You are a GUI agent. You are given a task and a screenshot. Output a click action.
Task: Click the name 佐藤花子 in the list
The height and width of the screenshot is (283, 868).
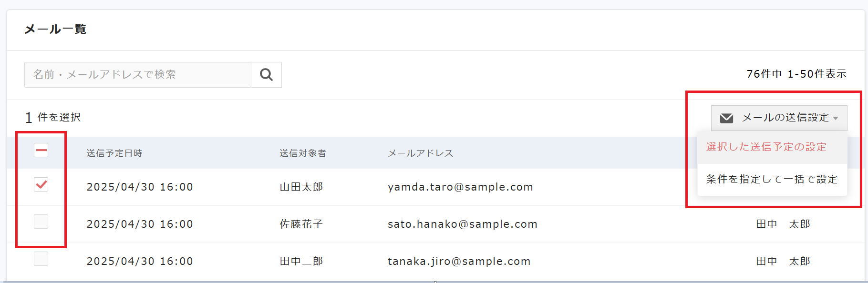[301, 224]
